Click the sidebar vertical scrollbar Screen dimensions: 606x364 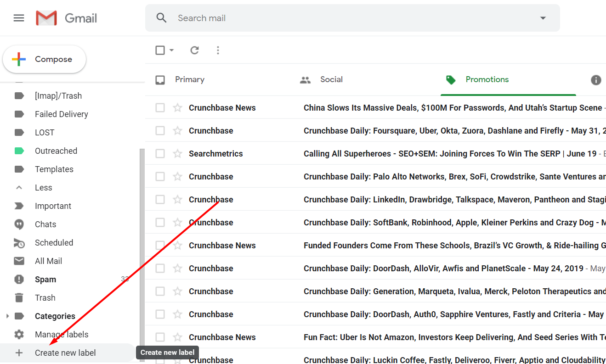pyautogui.click(x=142, y=255)
